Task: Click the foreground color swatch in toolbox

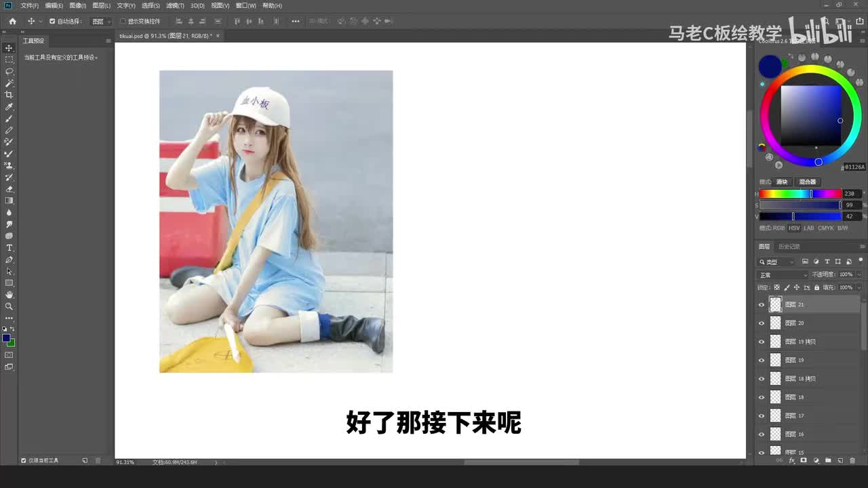Action: click(x=7, y=338)
